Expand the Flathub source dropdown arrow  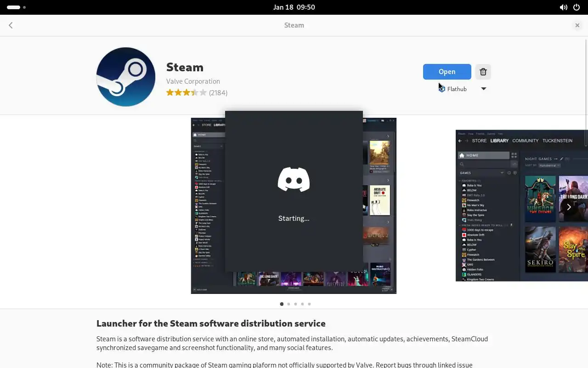(x=483, y=89)
